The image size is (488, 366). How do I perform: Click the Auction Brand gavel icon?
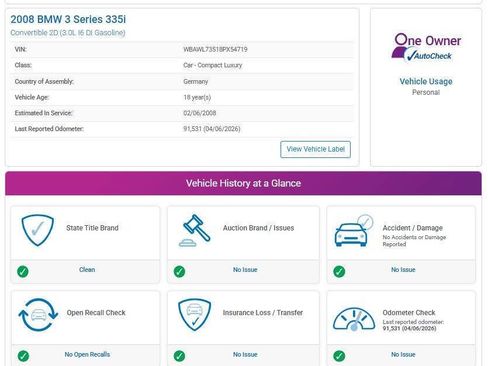195,230
